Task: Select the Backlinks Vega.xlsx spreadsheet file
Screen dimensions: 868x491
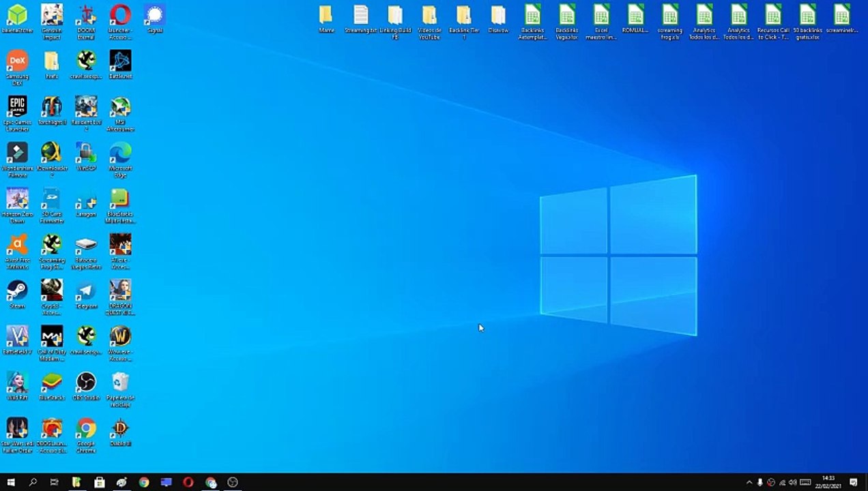Action: click(x=567, y=22)
